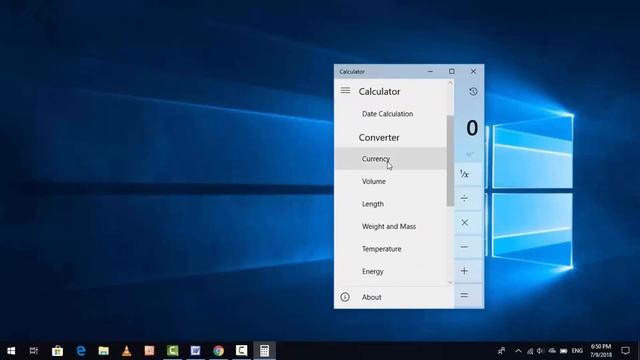Open the green Camtasia taskbar app
Screen dimensions: 640x360
click(173, 351)
